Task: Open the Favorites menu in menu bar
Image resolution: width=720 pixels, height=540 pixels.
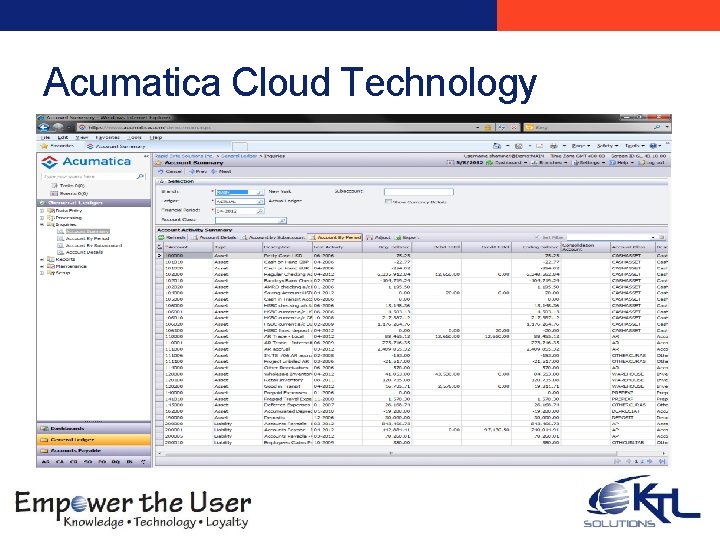Action: 107,137
